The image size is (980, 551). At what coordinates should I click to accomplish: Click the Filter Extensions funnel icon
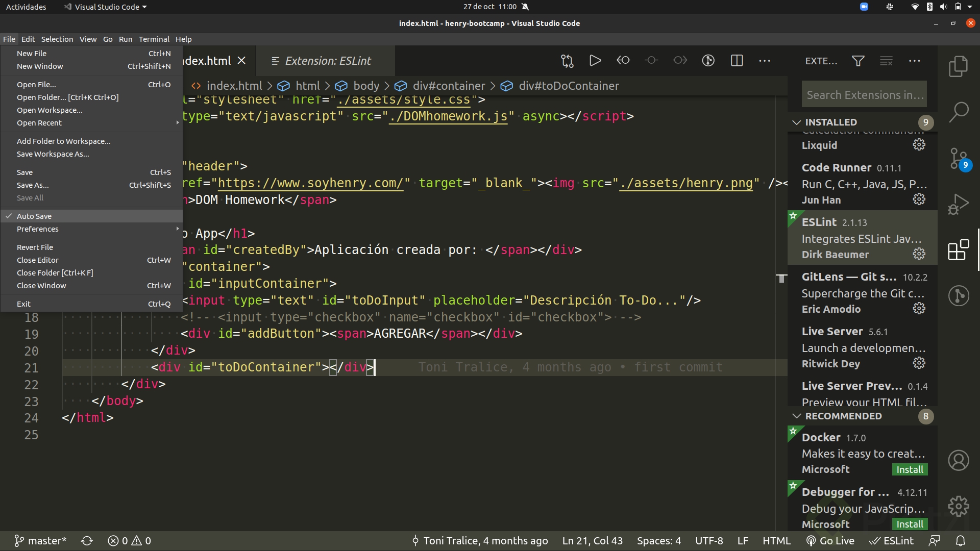pyautogui.click(x=858, y=61)
